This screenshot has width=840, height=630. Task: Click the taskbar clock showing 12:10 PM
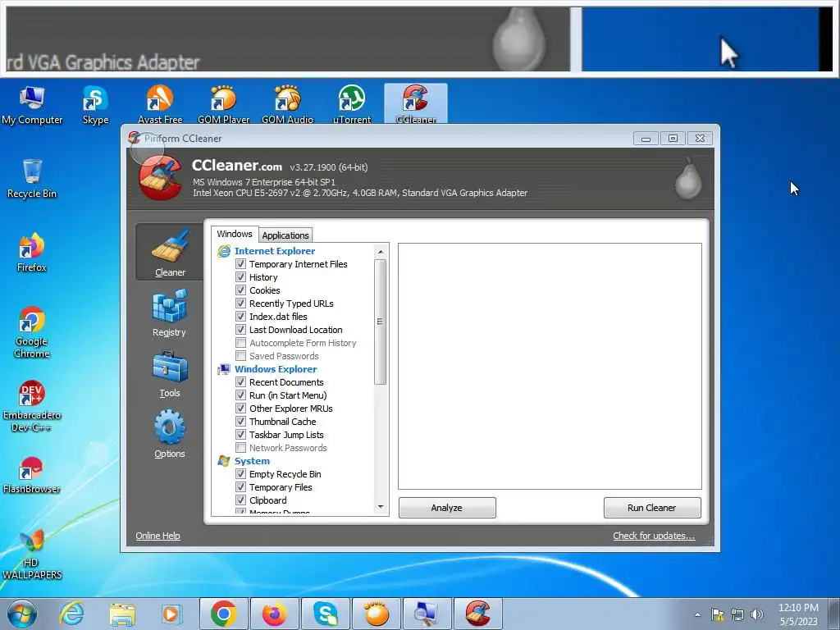click(x=798, y=614)
